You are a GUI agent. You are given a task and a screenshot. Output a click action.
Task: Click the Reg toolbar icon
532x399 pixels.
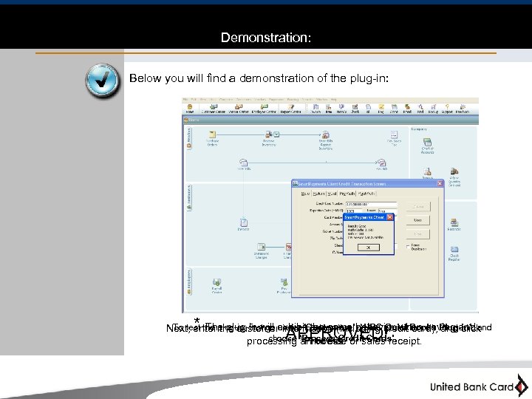(381, 109)
